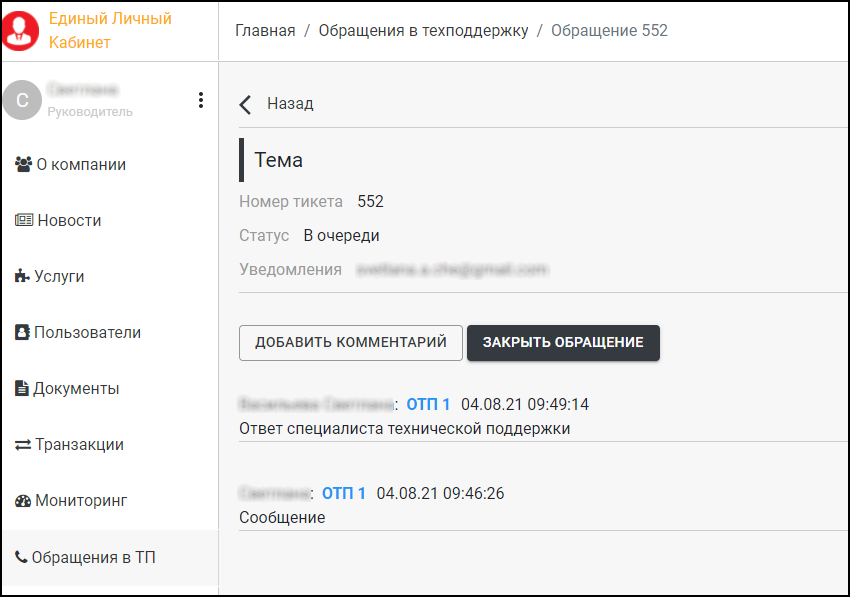Click "ОТП 1" link in specialist reply
The width and height of the screenshot is (850, 597).
pyautogui.click(x=428, y=404)
